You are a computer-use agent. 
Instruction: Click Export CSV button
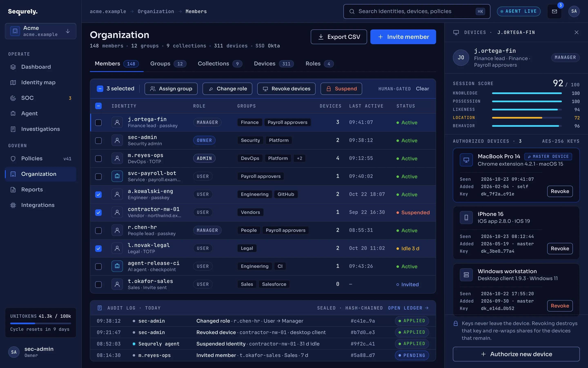pyautogui.click(x=339, y=37)
